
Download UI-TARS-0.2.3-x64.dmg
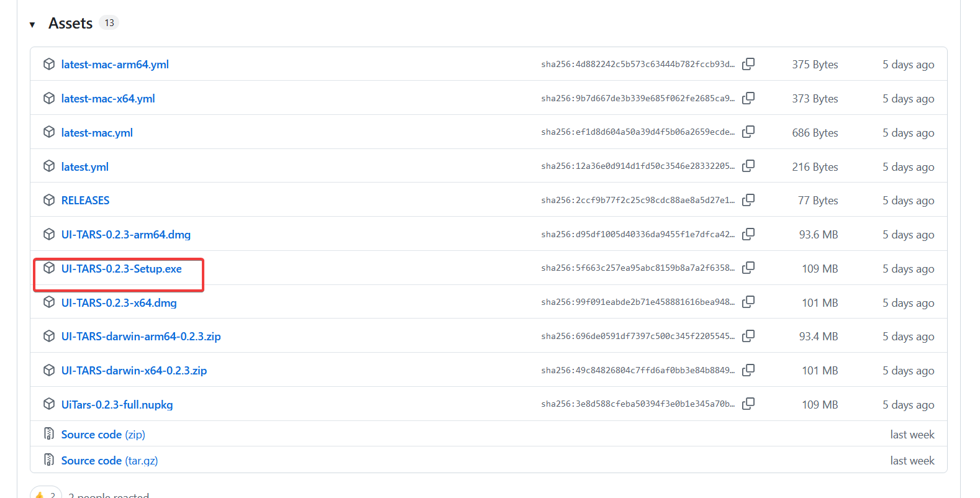point(119,303)
